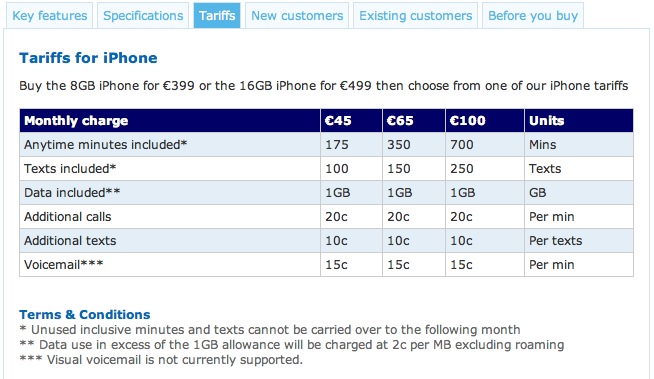Viewport: 654px width, 379px height.
Task: Select the active Tariffs tab
Action: pyautogui.click(x=217, y=16)
